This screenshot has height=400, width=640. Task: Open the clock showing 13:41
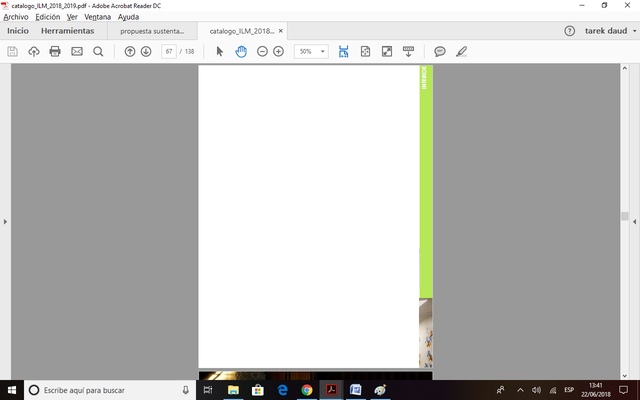tap(596, 390)
